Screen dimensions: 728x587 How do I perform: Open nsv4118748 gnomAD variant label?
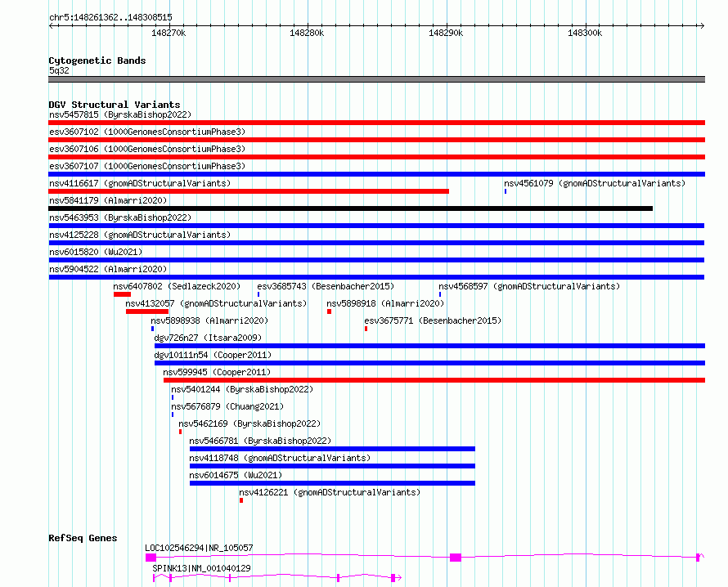[280, 458]
